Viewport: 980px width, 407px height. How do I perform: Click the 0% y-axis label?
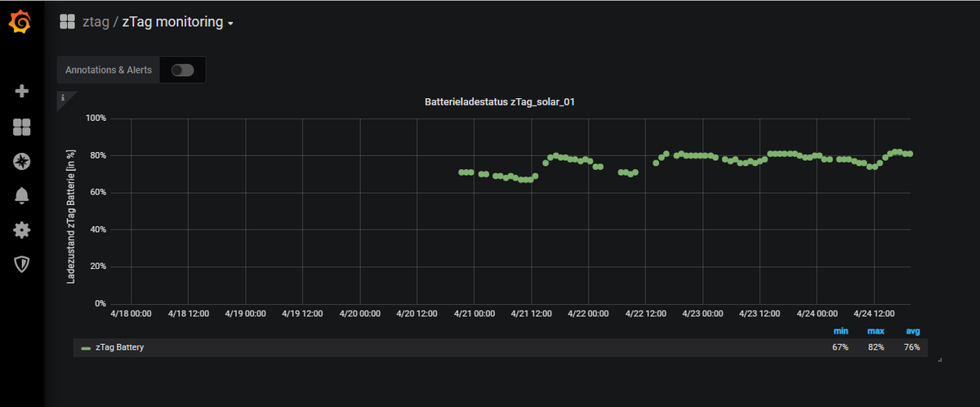101,303
